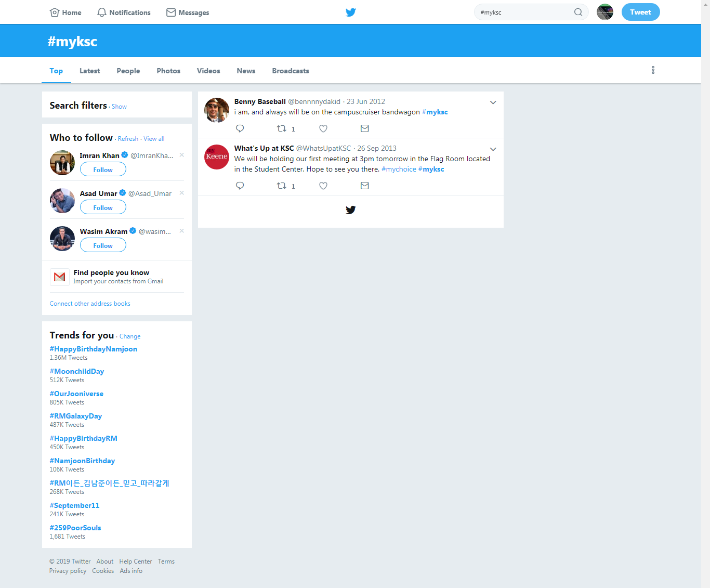Go to Home in the top navigation
The image size is (710, 588).
click(x=65, y=12)
